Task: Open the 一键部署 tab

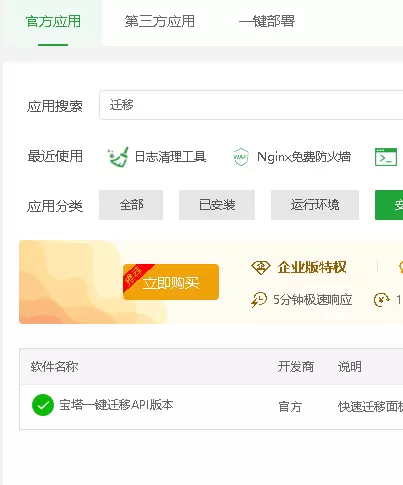Action: click(x=267, y=22)
